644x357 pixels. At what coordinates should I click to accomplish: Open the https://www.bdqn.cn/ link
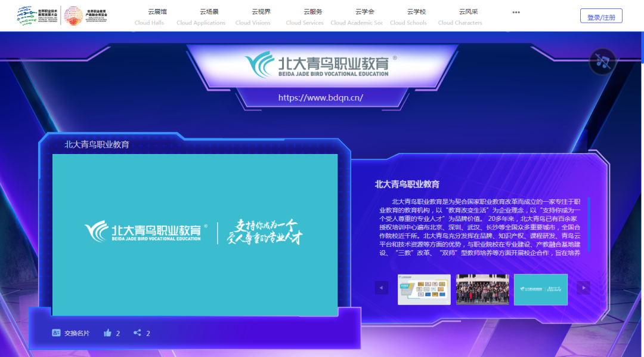[320, 97]
